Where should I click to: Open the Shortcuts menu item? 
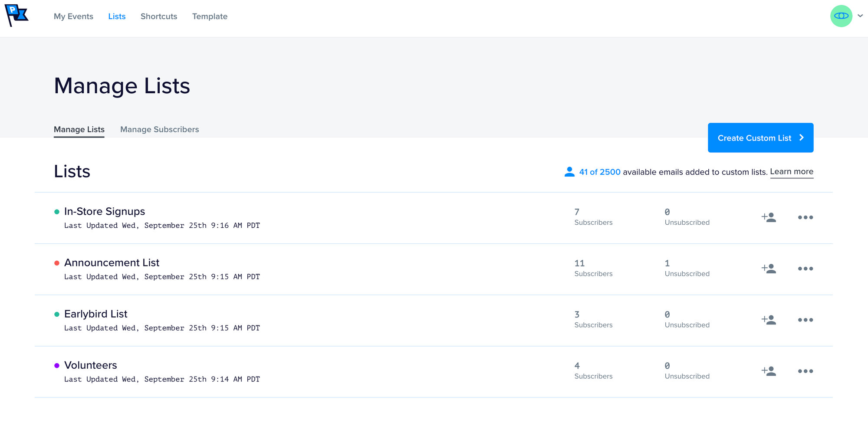click(159, 16)
